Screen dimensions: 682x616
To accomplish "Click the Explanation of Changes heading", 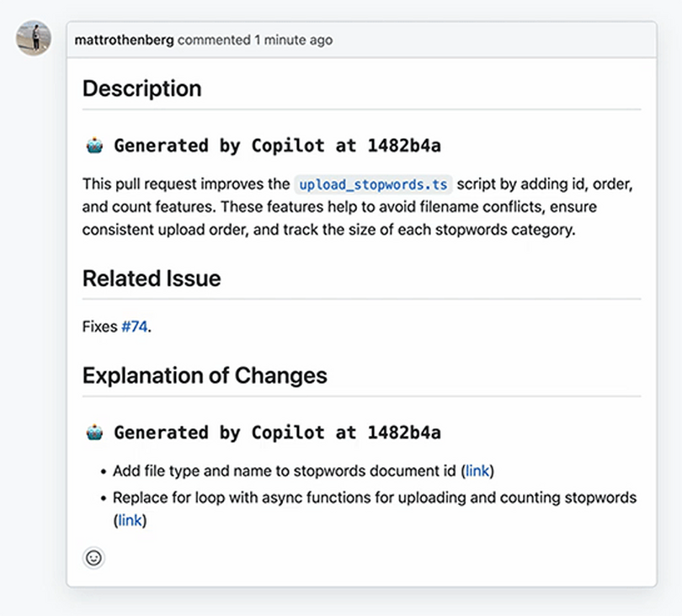I will pyautogui.click(x=205, y=375).
